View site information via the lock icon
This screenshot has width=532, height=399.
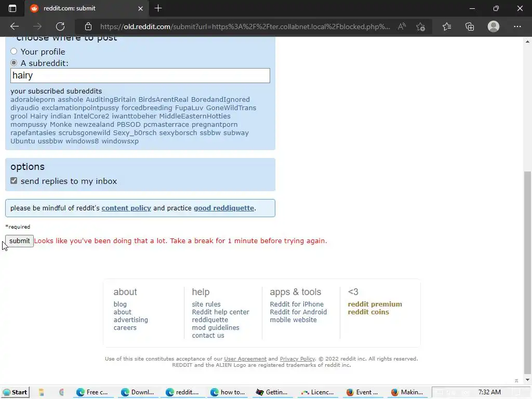88,26
